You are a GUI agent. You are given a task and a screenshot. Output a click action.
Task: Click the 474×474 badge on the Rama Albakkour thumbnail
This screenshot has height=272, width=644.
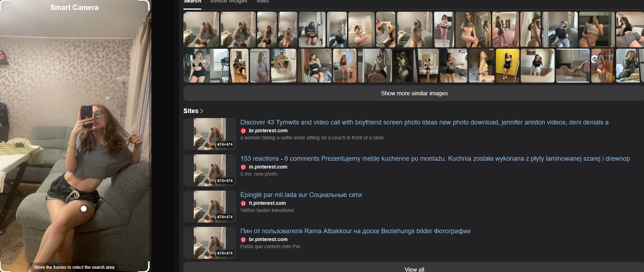225,253
